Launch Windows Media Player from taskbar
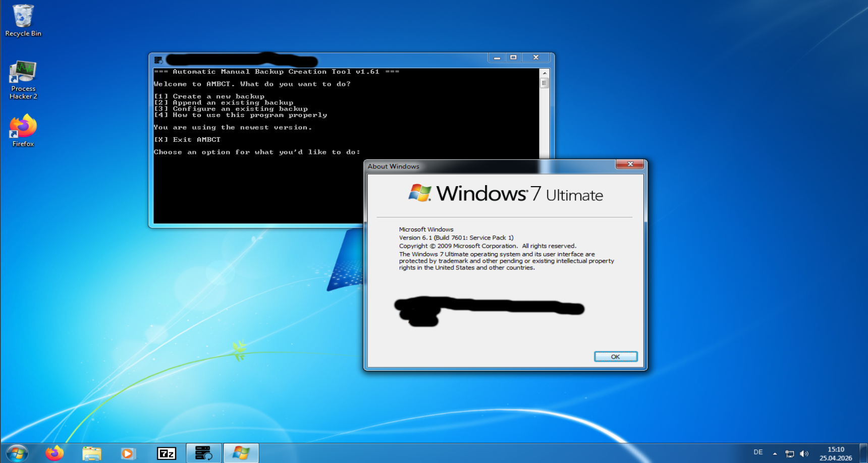 coord(128,453)
